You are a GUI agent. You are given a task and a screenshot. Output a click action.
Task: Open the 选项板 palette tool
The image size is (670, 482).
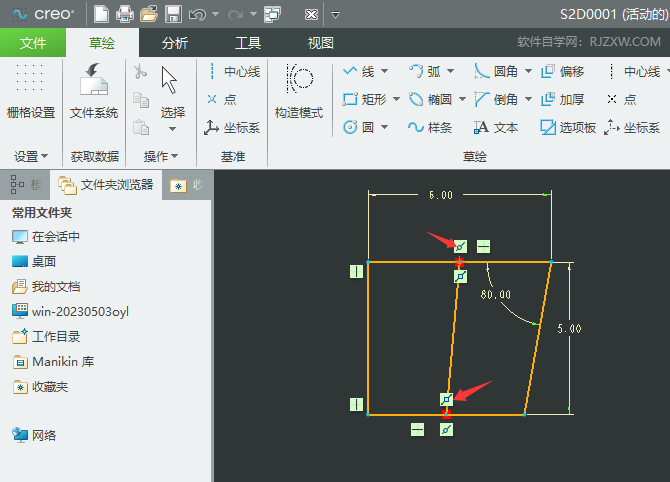pos(568,127)
